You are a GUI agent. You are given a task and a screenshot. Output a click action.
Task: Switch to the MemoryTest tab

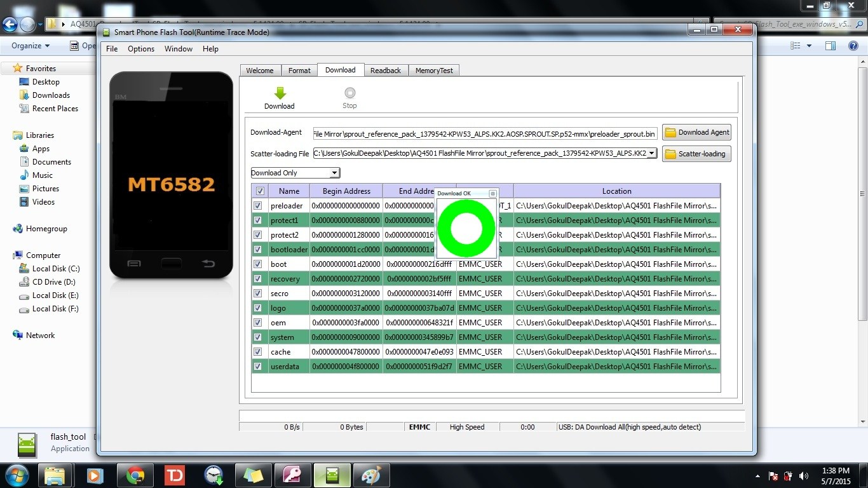point(434,71)
